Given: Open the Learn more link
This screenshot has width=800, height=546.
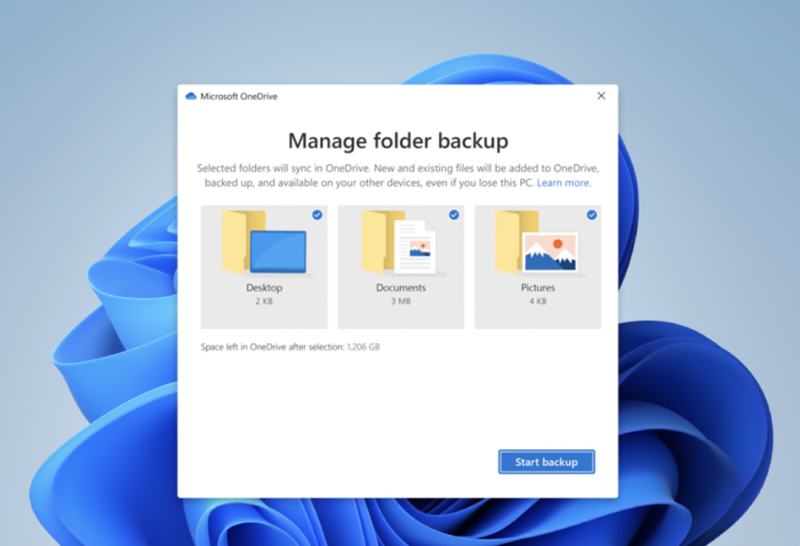Looking at the screenshot, I should 563,183.
